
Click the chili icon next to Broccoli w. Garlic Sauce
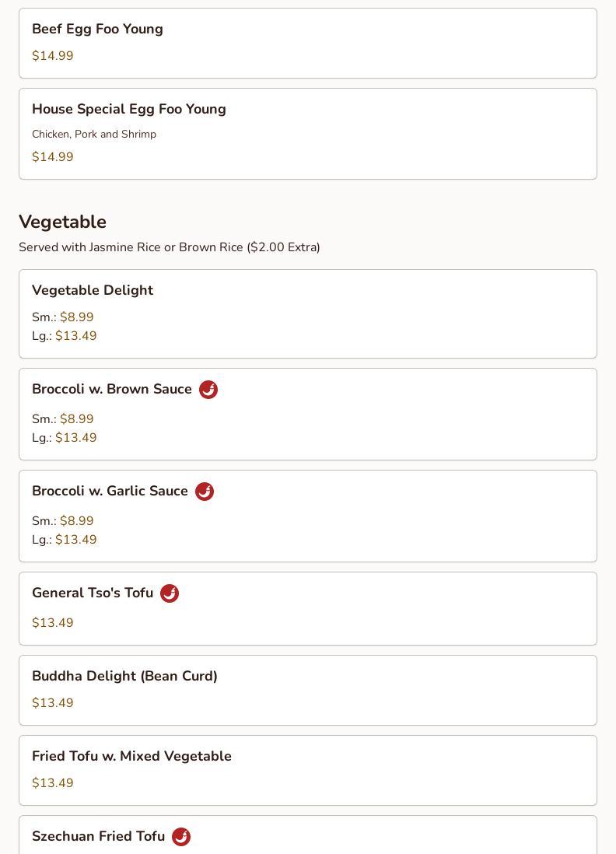[x=205, y=492]
